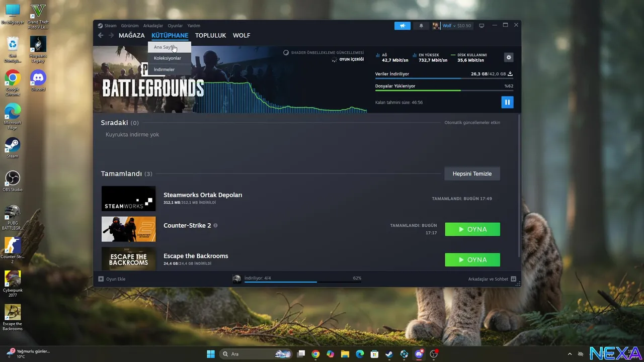This screenshot has width=644, height=362.
Task: Open Bu Bilgisayar desktop icon
Action: tap(12, 14)
